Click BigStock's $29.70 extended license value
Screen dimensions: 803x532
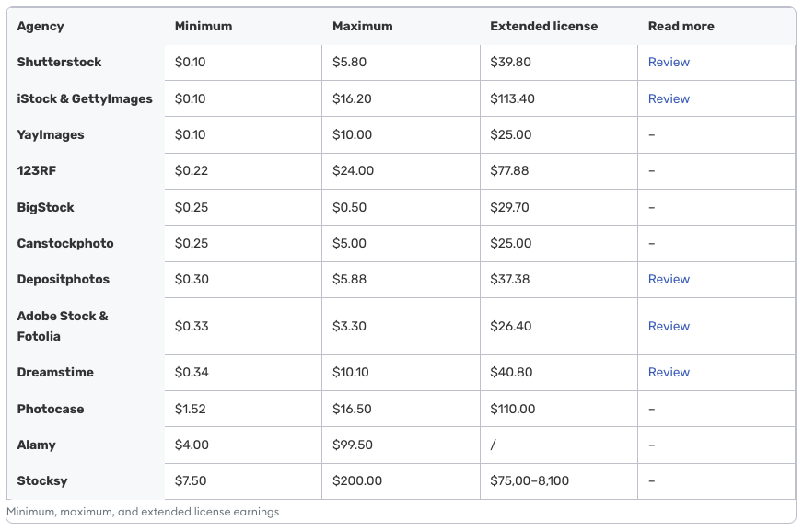(x=509, y=207)
